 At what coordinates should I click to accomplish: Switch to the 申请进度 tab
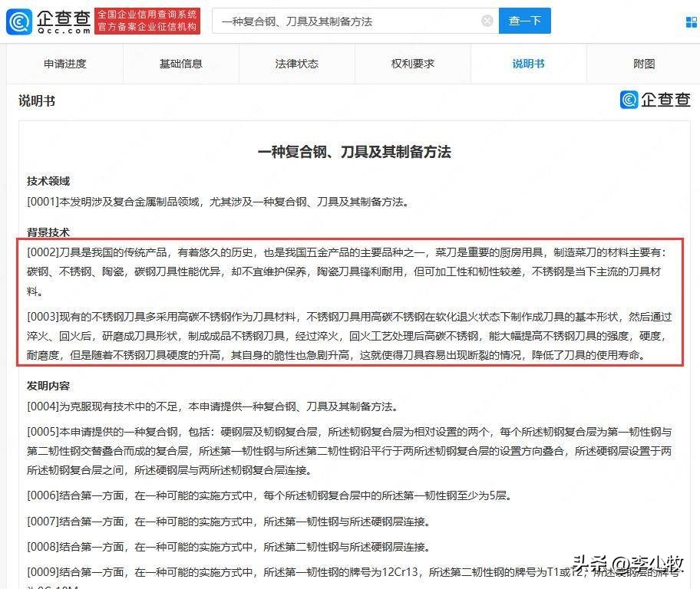pos(65,64)
